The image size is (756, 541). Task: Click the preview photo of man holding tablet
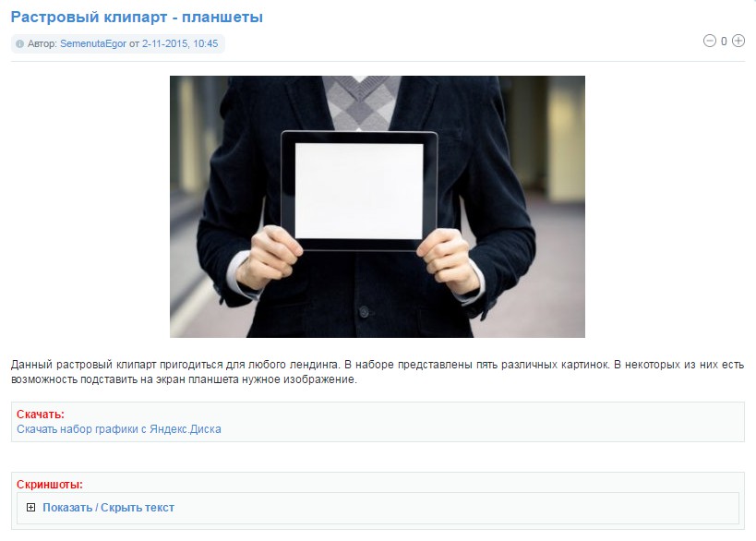377,207
